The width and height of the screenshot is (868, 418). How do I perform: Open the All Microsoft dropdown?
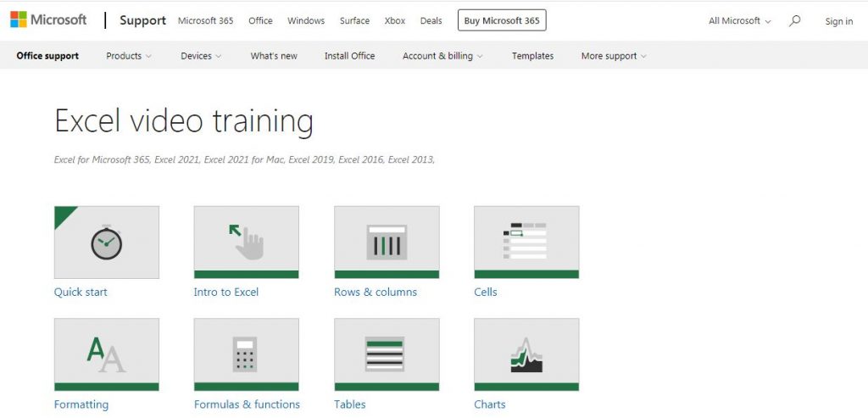pos(739,21)
